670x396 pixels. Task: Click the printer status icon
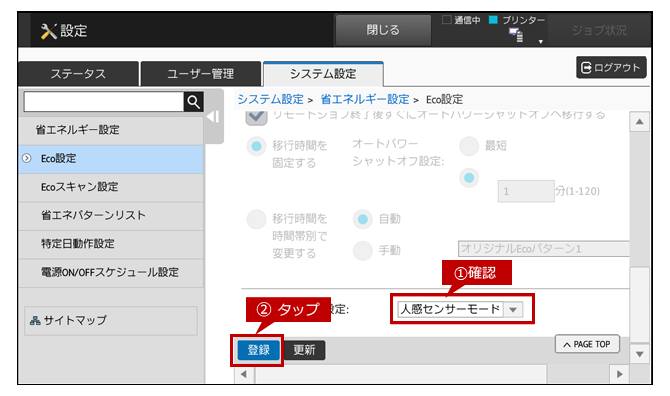pyautogui.click(x=516, y=35)
